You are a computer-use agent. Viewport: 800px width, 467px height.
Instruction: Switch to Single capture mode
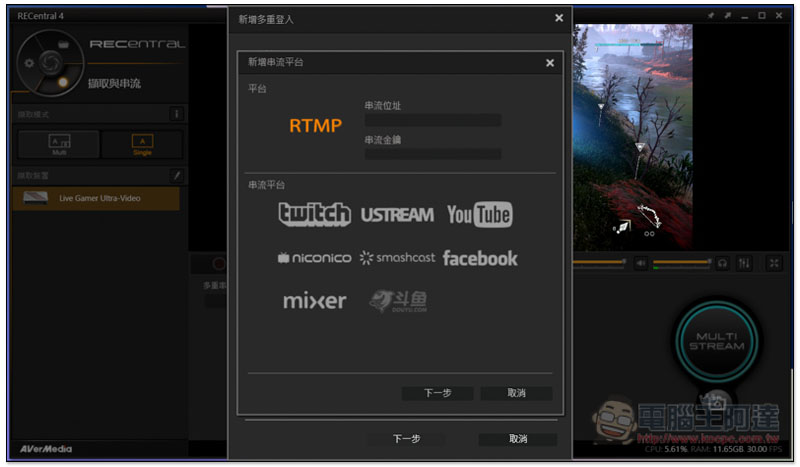[142, 144]
